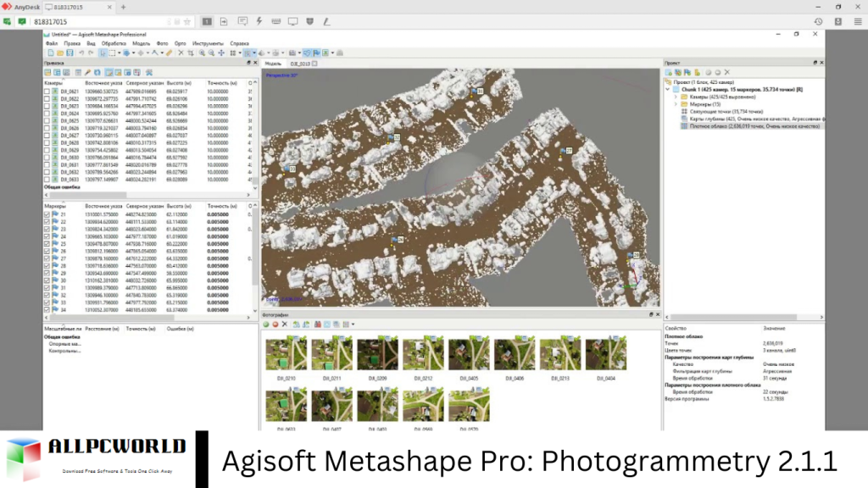Click the Add Chunk icon in Project pane
Viewport: 868px width, 488px height.
669,73
